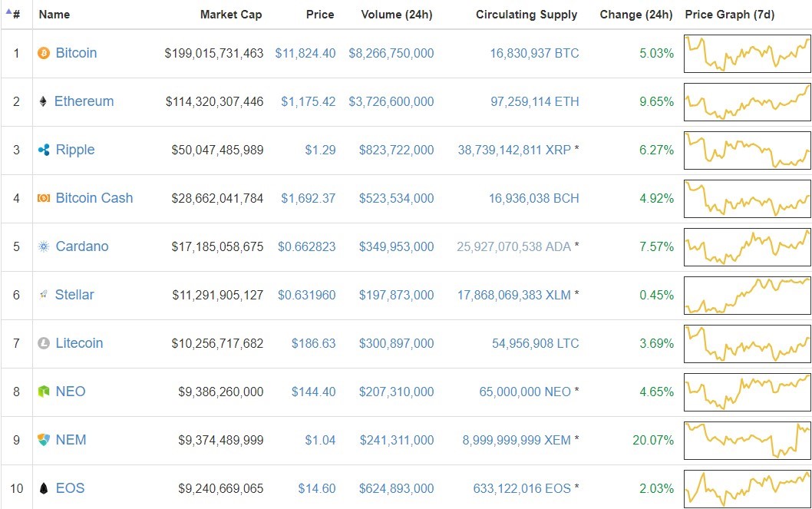The height and width of the screenshot is (509, 812).
Task: Click Ripple's price $1.29
Action: click(320, 150)
